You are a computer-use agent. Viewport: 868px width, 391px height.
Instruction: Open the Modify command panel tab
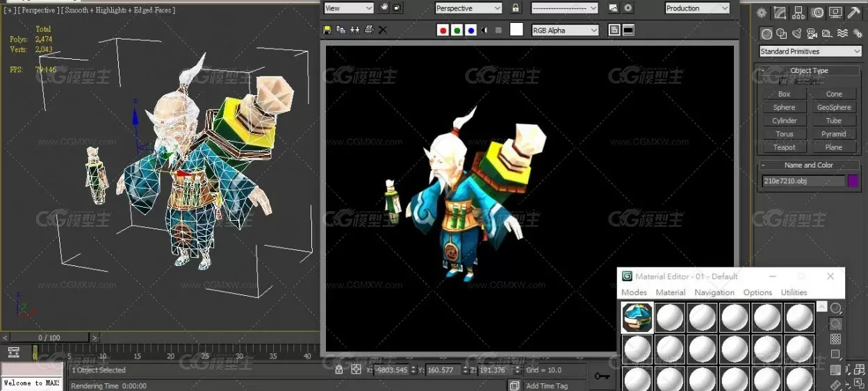780,13
